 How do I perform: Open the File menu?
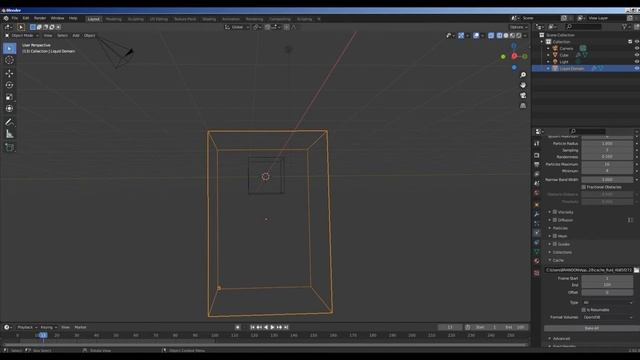click(x=15, y=18)
